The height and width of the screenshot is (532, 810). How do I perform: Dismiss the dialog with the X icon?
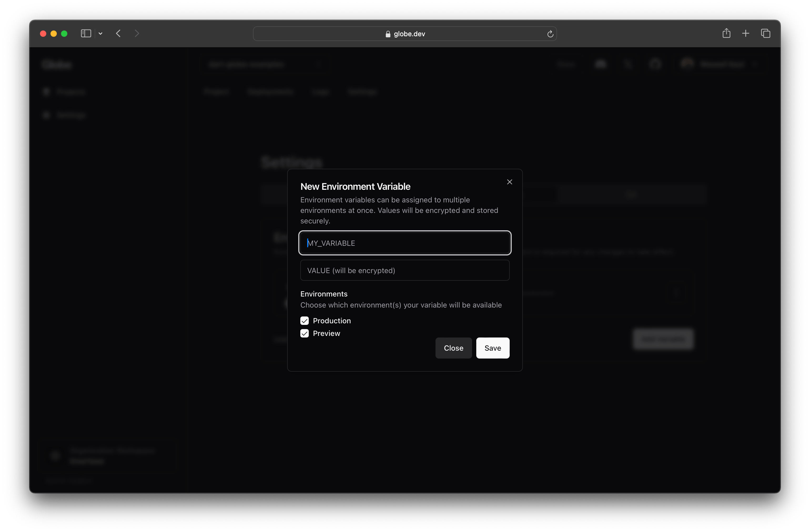(509, 182)
